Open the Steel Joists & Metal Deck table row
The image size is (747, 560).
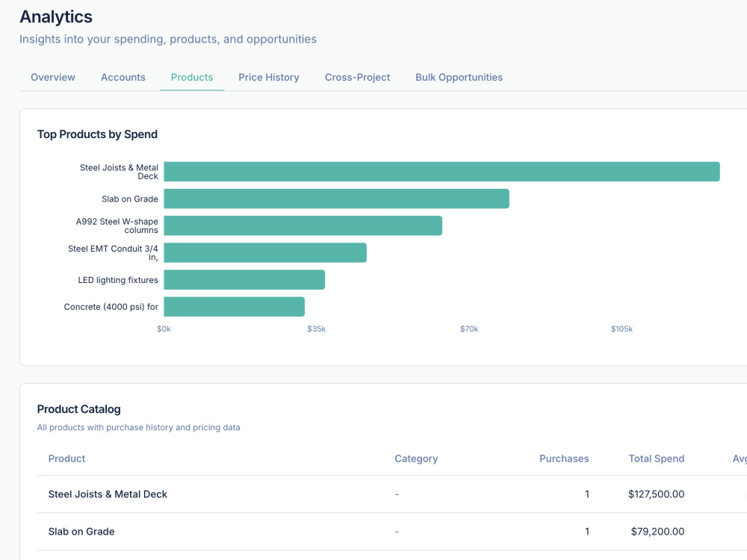tap(392, 494)
